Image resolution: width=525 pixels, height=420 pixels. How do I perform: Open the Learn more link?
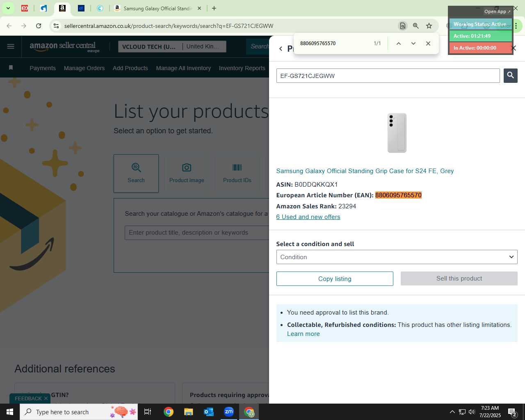pyautogui.click(x=304, y=334)
